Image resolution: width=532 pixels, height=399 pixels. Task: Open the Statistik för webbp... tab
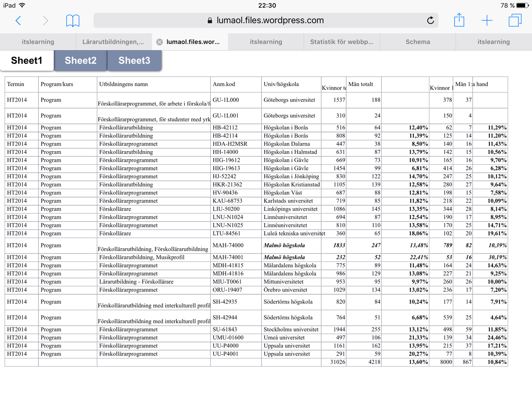pyautogui.click(x=341, y=42)
